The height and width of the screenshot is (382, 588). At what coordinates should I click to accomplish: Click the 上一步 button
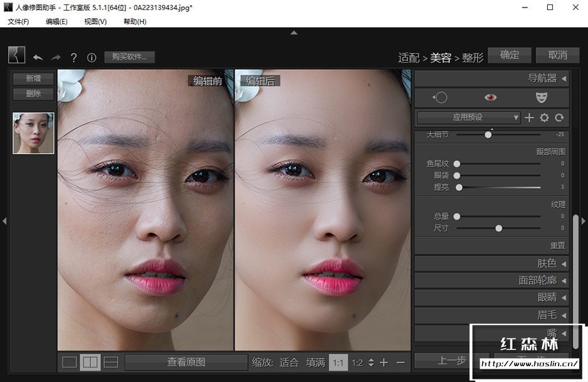point(451,361)
